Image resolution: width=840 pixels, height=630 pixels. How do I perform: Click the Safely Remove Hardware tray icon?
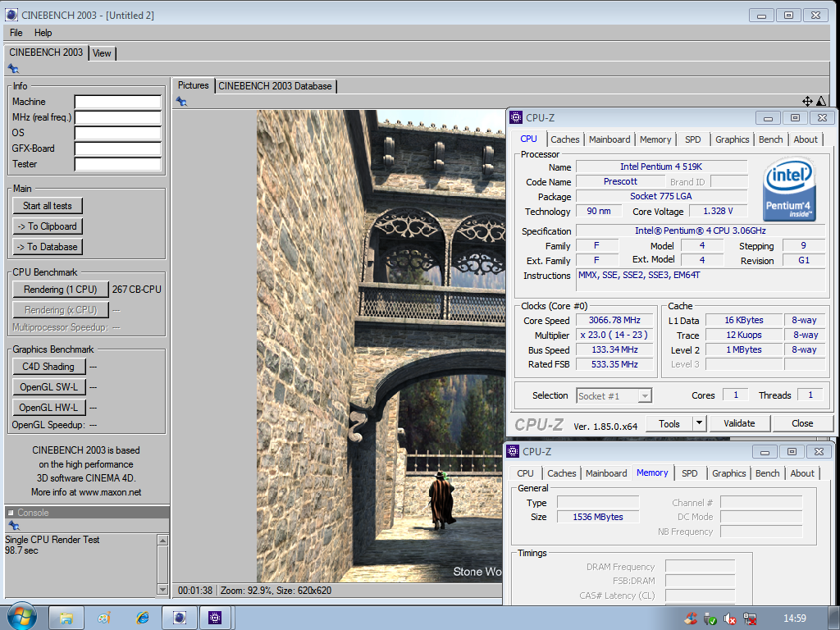point(710,619)
